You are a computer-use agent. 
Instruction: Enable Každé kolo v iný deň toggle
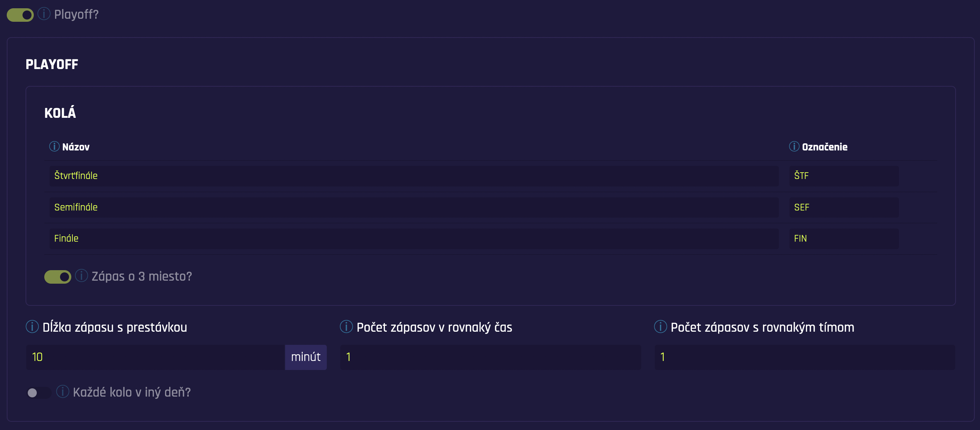point(38,392)
